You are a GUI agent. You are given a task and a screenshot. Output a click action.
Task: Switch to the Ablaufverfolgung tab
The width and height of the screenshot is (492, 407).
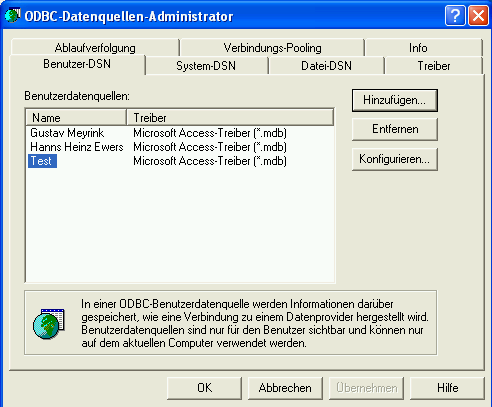coord(95,48)
